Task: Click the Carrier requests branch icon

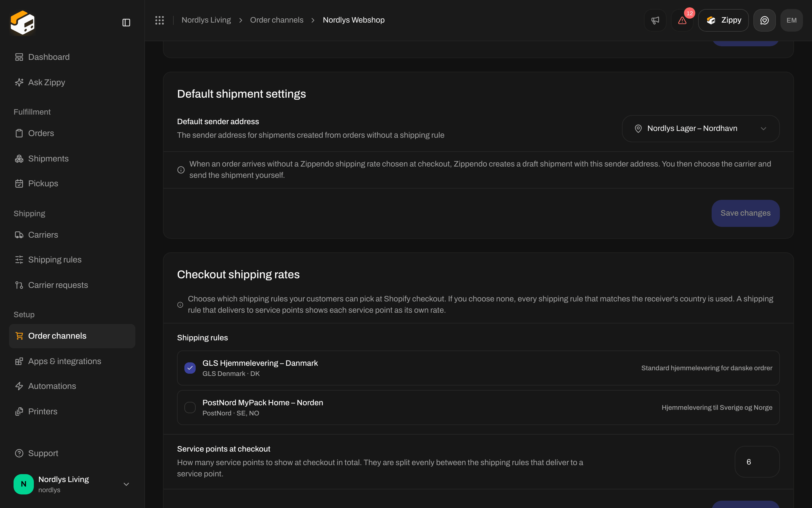Action: [x=19, y=285]
